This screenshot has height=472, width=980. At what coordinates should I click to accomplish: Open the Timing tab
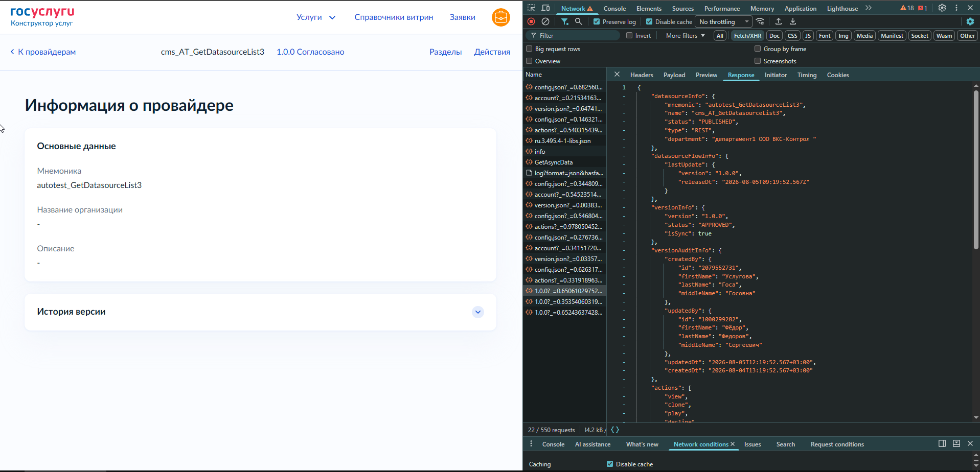(x=807, y=75)
